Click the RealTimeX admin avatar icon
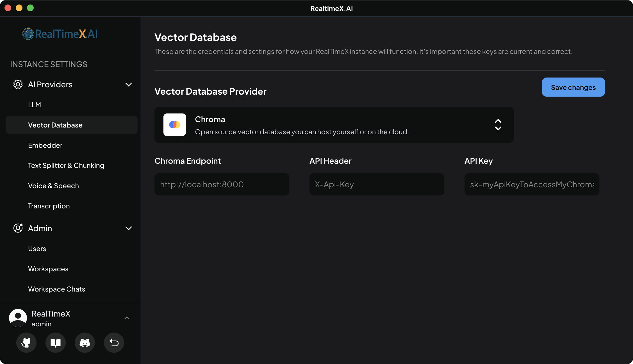 18,318
